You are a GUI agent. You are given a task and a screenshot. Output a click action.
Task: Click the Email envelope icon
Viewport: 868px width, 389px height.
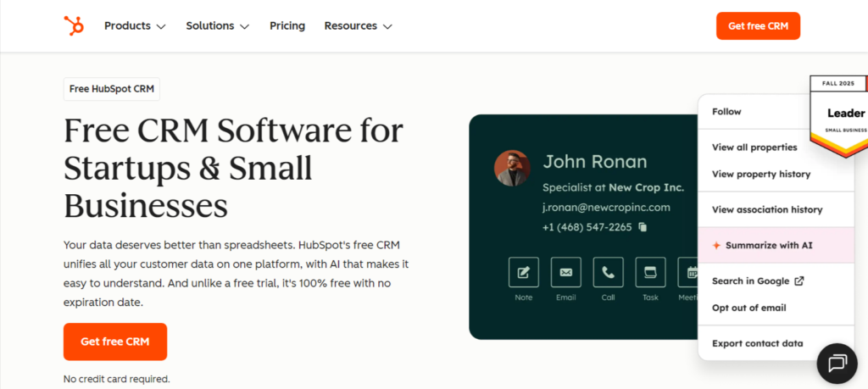565,272
